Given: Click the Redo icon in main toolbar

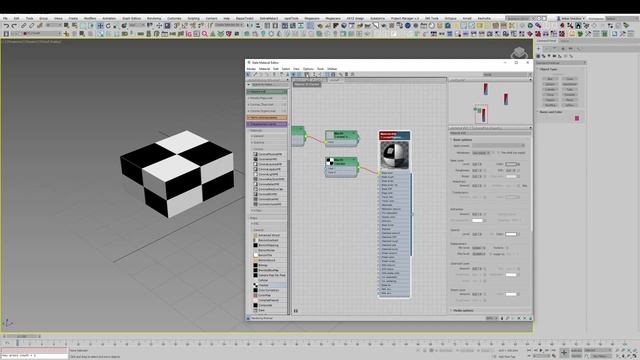Looking at the screenshot, I should (x=14, y=26).
